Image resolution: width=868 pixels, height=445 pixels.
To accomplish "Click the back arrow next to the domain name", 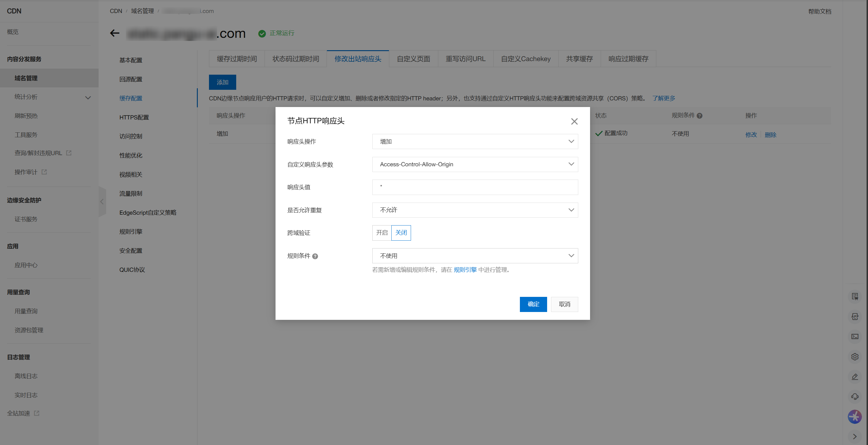I will [x=115, y=33].
